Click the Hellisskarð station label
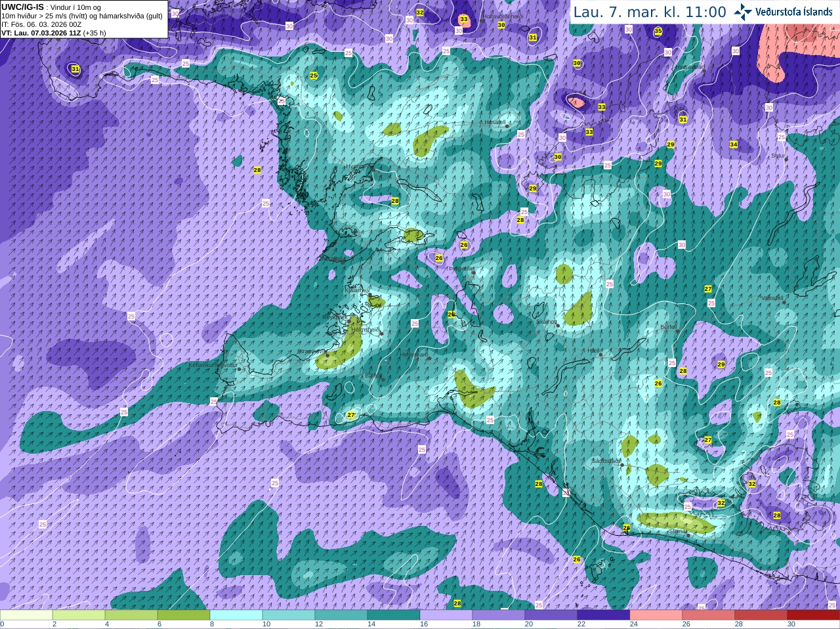840x629 pixels. click(x=414, y=355)
